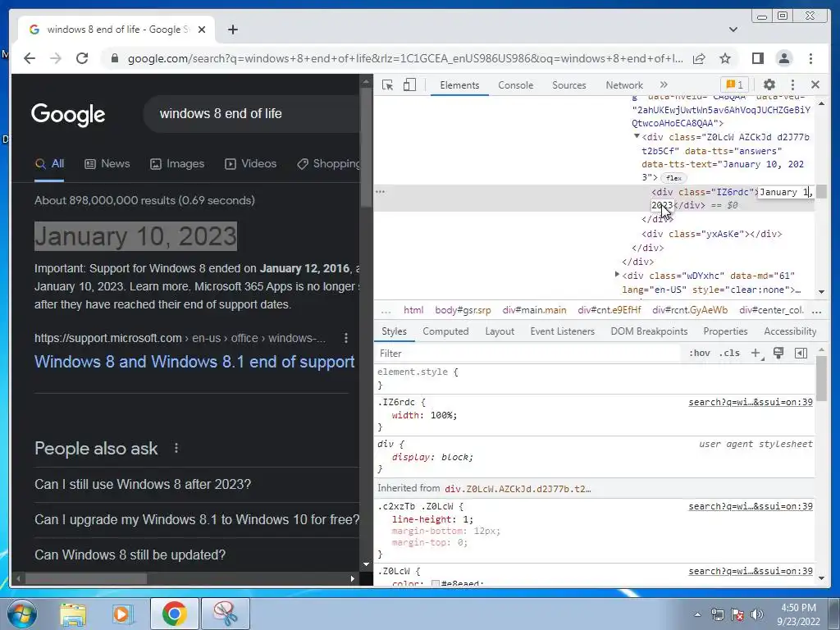
Task: Close the Google Search tab
Action: [202, 30]
